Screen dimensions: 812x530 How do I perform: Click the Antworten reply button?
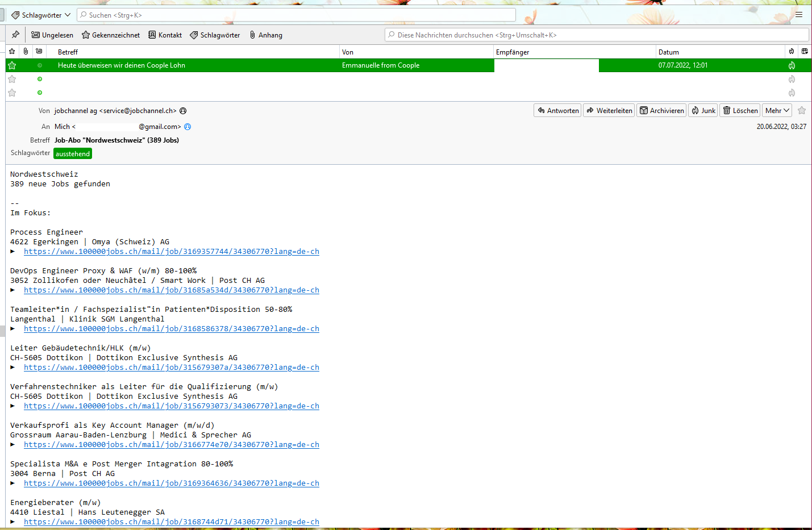(558, 110)
